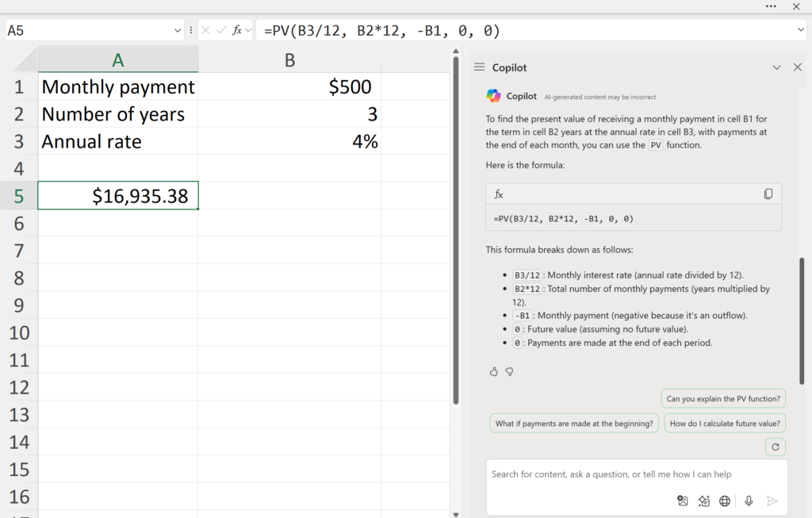The image size is (812, 518).
Task: Expand the Name Box dropdown
Action: click(178, 30)
